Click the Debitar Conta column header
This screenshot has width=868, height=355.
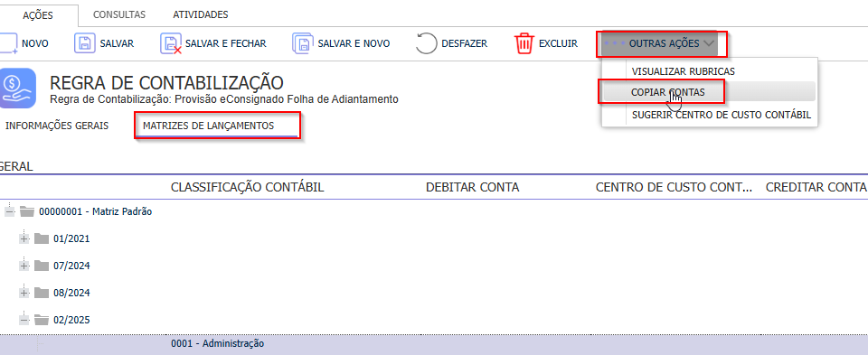(472, 188)
